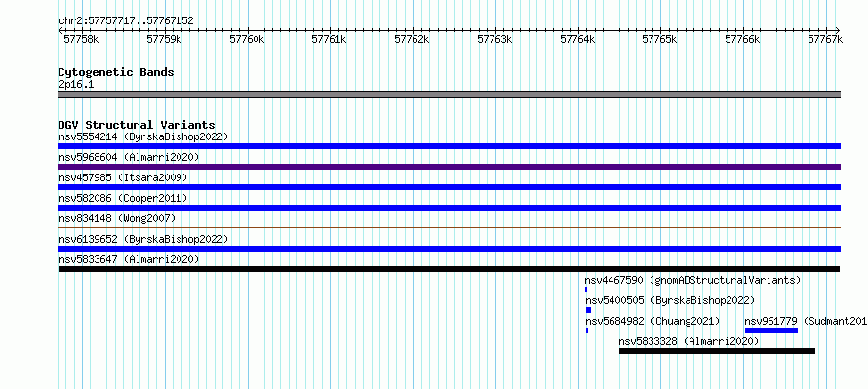Select the nsv6139652 blue variant bar

click(449, 249)
